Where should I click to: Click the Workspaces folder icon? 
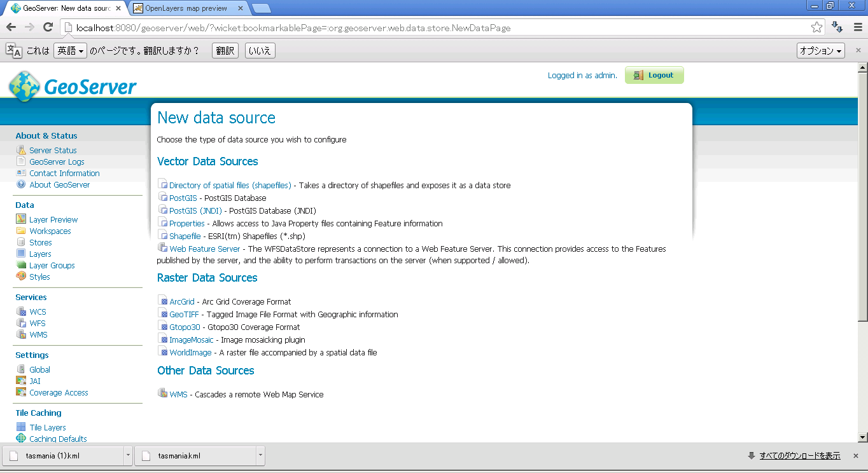21,231
